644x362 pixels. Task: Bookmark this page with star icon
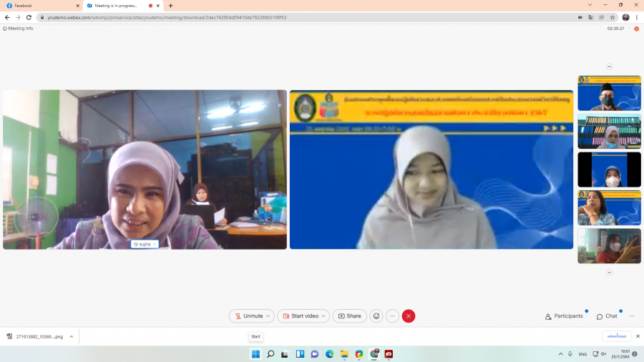613,17
